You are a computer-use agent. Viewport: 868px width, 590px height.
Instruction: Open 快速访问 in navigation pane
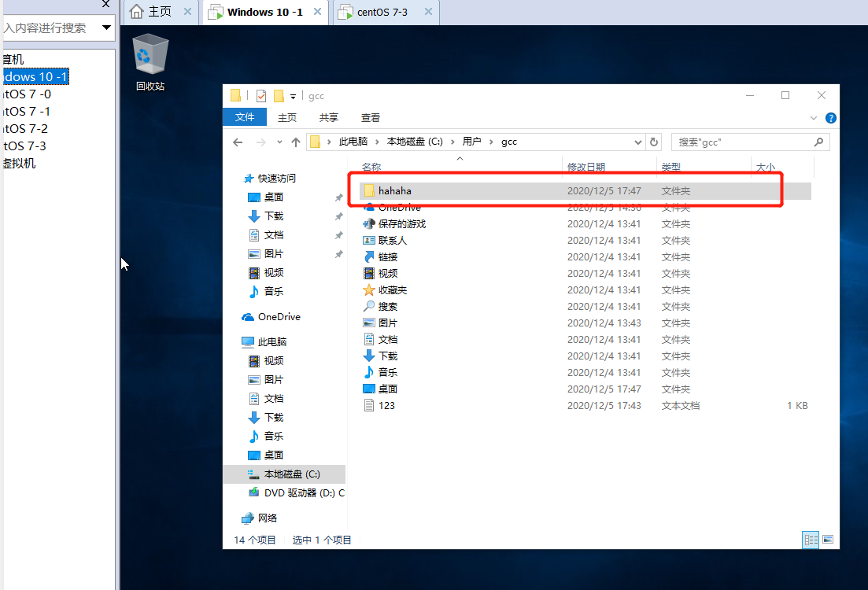pyautogui.click(x=270, y=179)
